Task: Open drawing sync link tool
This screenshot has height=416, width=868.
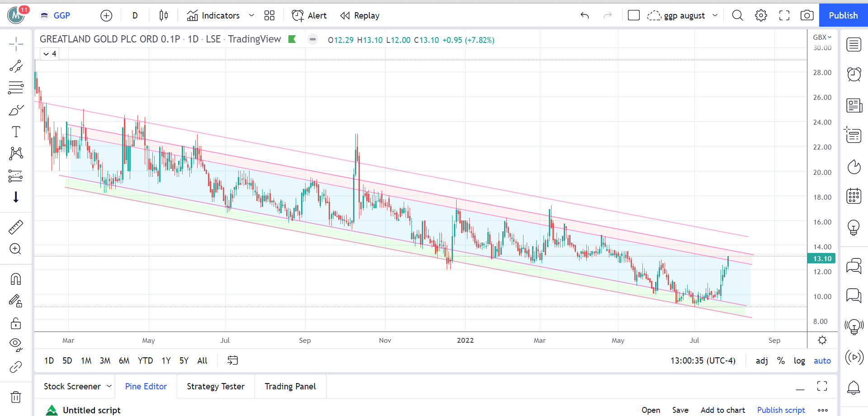Action: coord(16,367)
